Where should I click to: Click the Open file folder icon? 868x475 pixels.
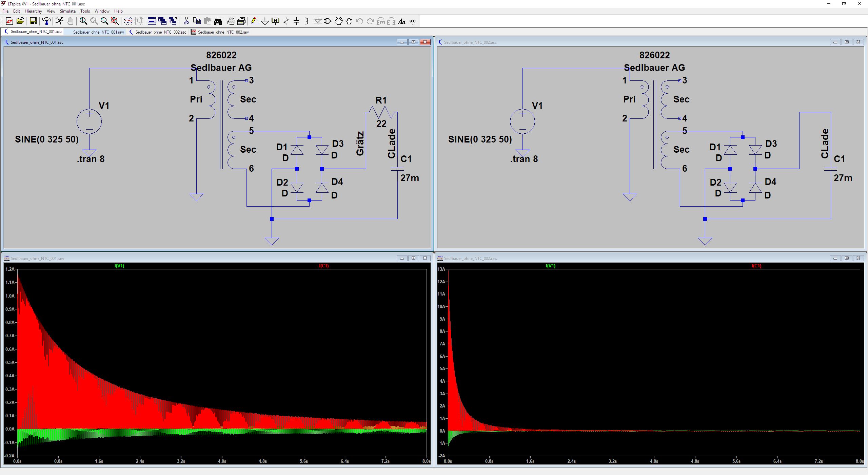(x=20, y=21)
